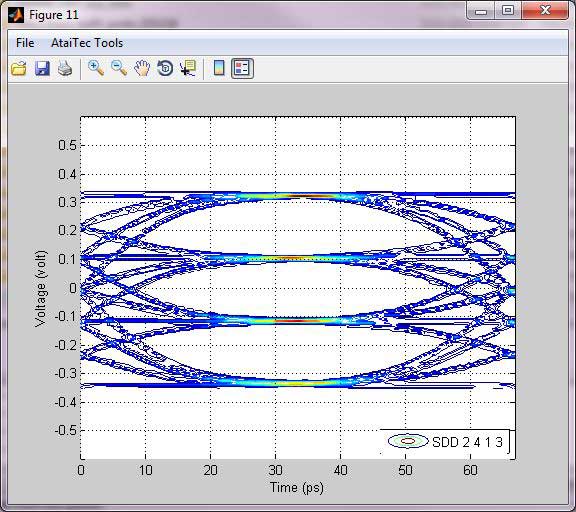Viewport: 576px width, 512px height.
Task: Maximize the Figure 11 window
Action: [x=508, y=10]
